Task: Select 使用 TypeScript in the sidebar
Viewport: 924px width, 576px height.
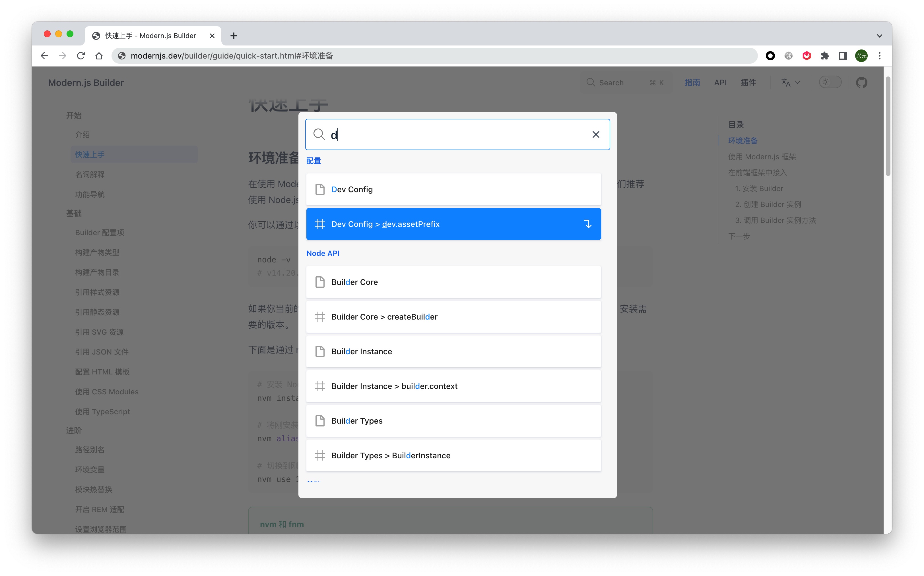Action: (x=102, y=411)
